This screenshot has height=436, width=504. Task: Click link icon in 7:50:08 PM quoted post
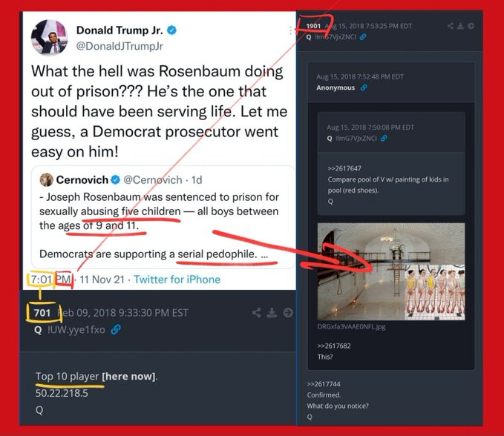pyautogui.click(x=384, y=139)
